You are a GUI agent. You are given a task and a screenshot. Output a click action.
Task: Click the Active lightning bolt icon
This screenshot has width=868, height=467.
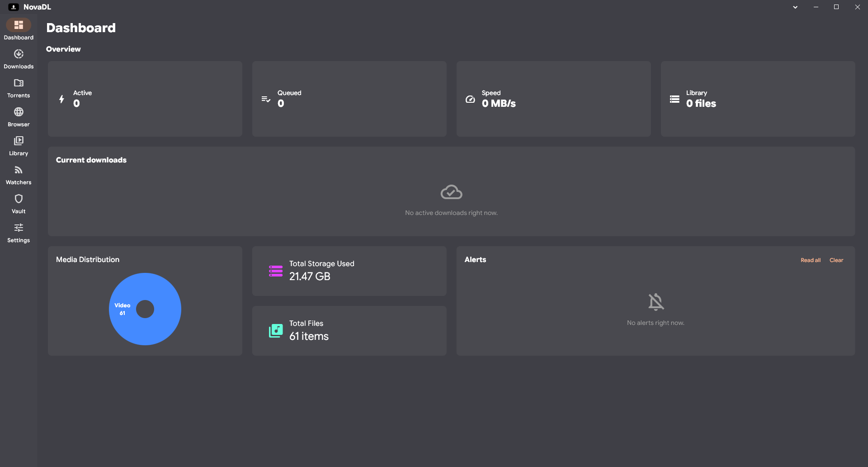(x=61, y=99)
